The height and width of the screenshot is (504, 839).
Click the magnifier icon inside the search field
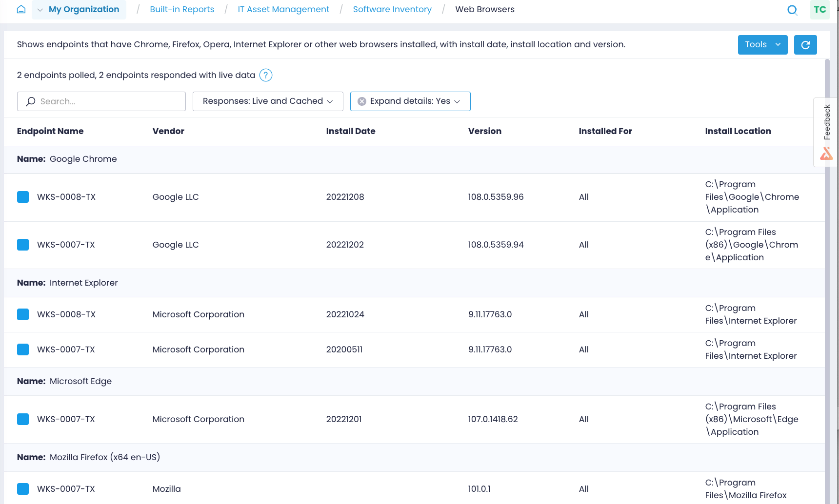[30, 101]
